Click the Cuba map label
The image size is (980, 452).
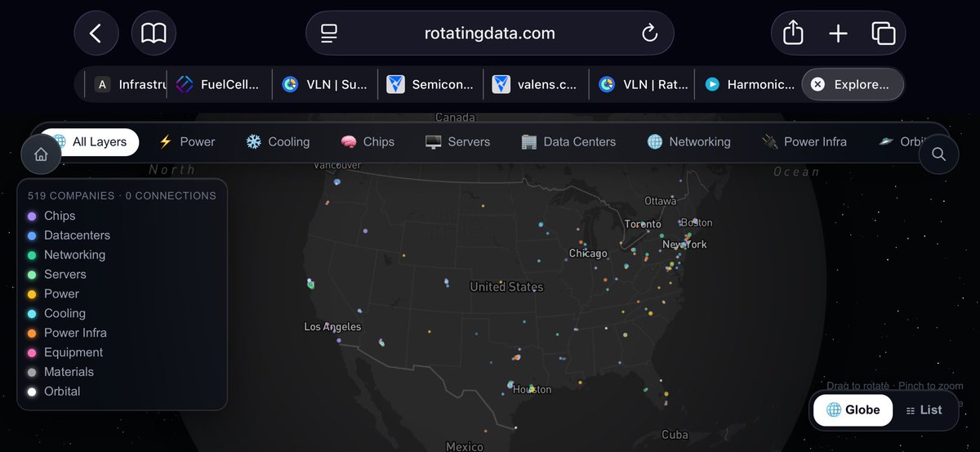pyautogui.click(x=675, y=435)
